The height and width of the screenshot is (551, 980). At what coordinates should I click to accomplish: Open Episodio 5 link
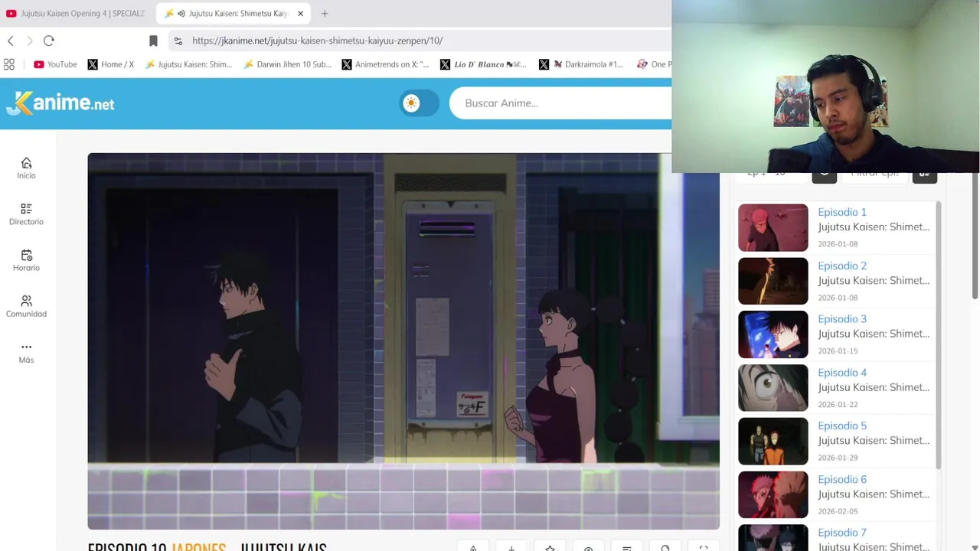pyautogui.click(x=842, y=425)
